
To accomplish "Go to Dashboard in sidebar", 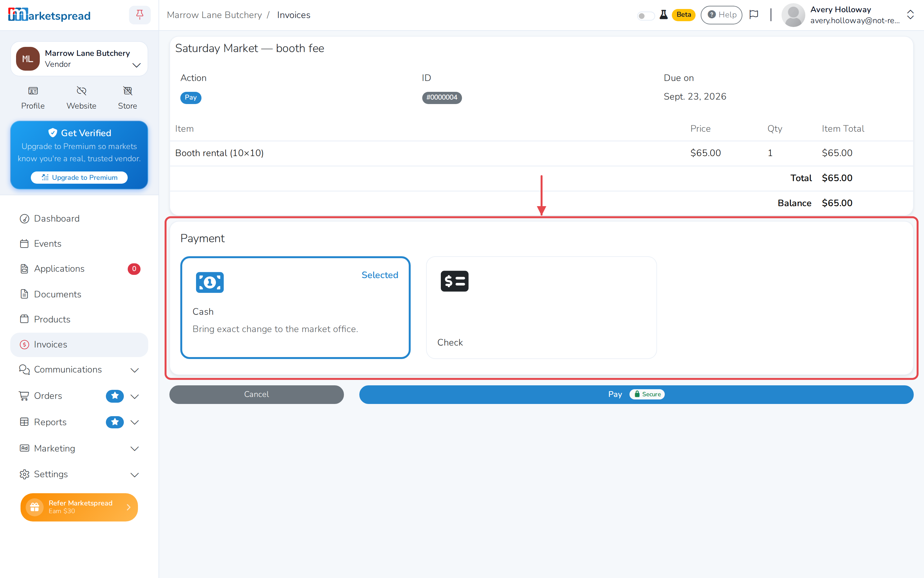I will click(79, 219).
